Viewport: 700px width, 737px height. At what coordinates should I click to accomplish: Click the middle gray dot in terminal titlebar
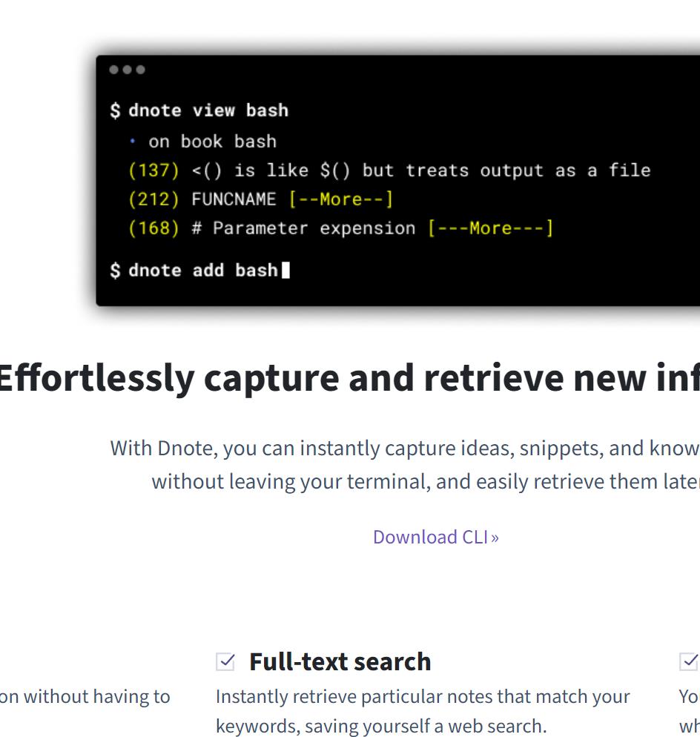tap(128, 70)
